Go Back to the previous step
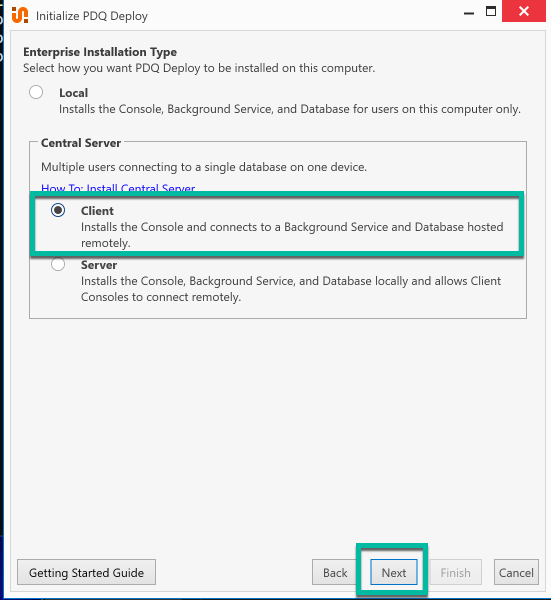Viewport: 551px width, 600px height. pos(335,572)
